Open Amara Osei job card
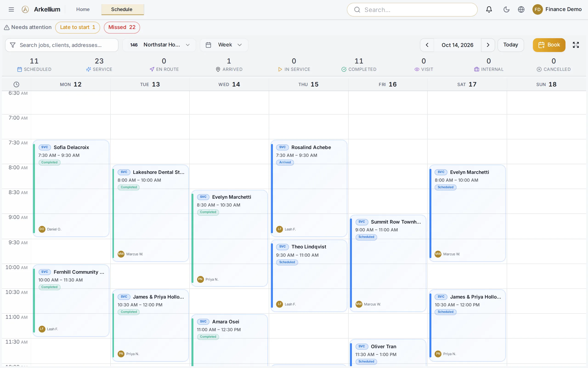Screen dimensions: 588x368 [229, 340]
